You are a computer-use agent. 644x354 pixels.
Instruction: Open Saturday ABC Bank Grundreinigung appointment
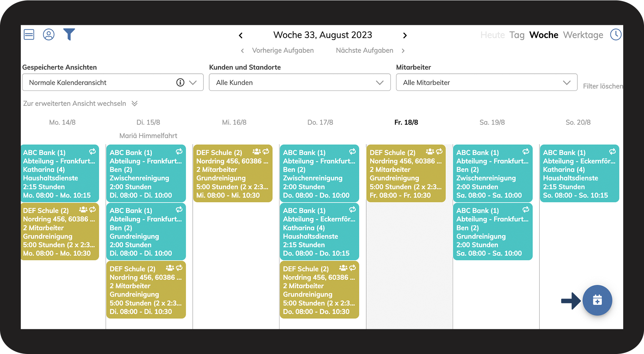(x=493, y=232)
